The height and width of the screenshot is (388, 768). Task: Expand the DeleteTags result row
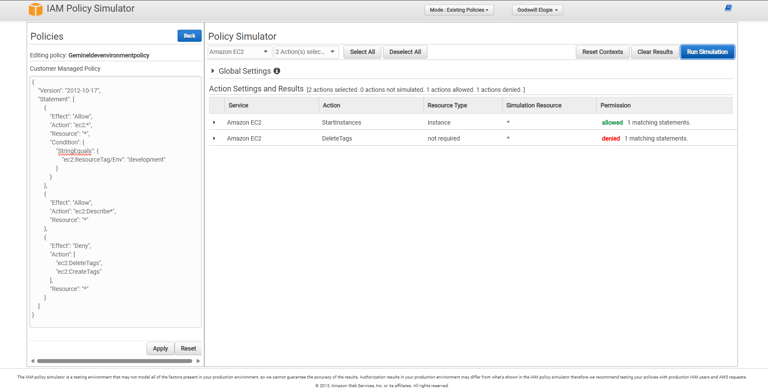coord(214,139)
